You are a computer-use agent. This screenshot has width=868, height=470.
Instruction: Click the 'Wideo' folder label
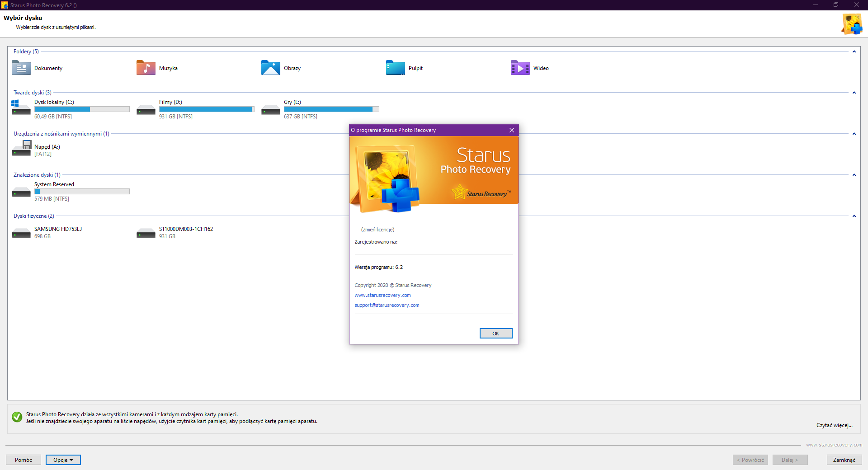(x=541, y=68)
